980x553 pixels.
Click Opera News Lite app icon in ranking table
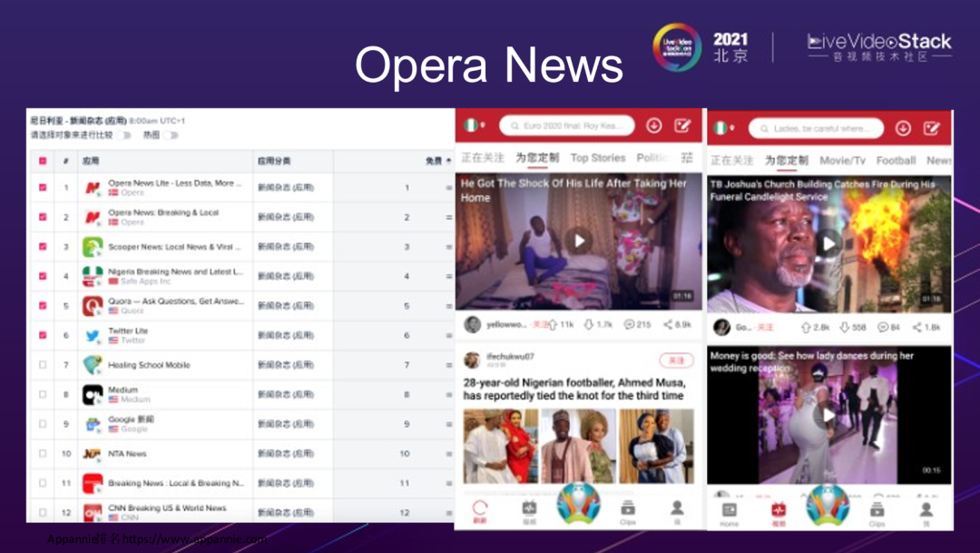93,188
